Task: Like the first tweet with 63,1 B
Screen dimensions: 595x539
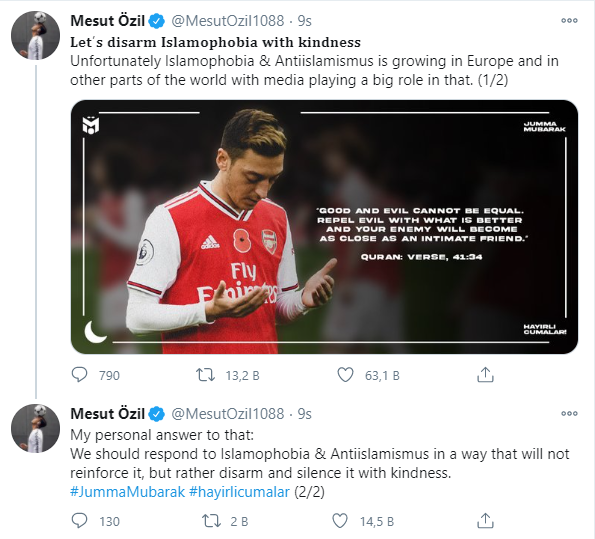Action: [345, 375]
